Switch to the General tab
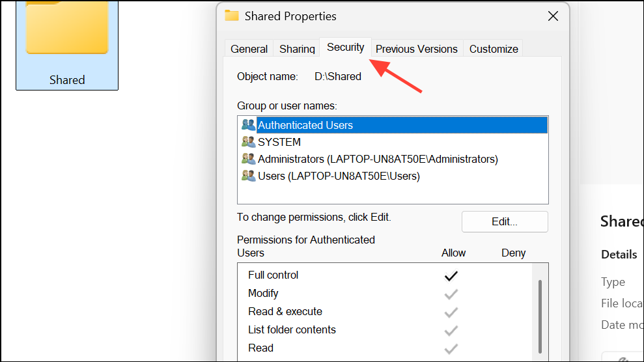 click(249, 49)
